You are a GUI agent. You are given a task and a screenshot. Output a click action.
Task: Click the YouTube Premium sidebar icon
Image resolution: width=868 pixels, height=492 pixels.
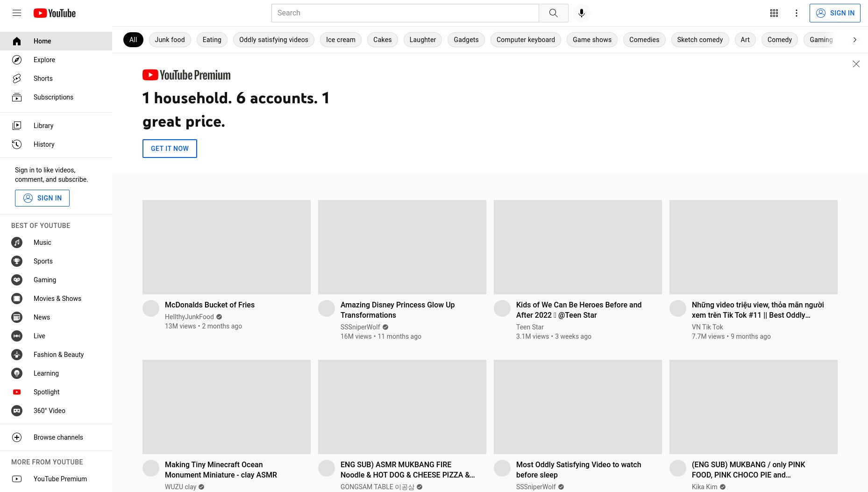click(x=17, y=479)
